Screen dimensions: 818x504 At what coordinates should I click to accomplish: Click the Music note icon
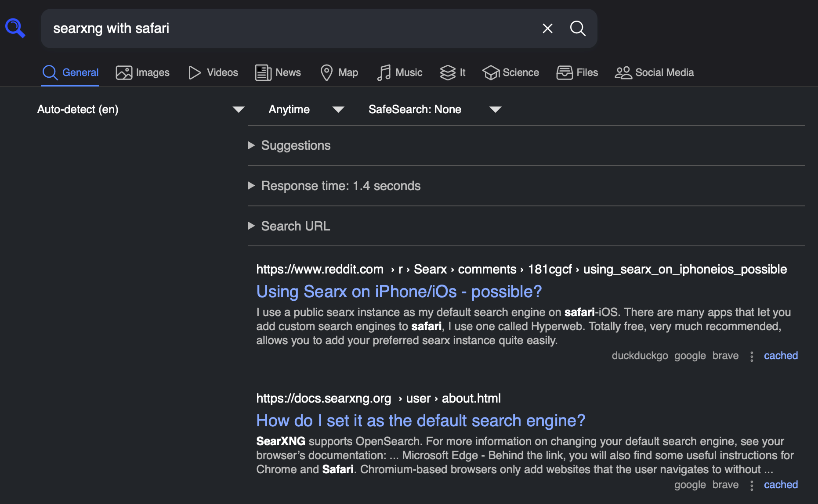pos(384,72)
